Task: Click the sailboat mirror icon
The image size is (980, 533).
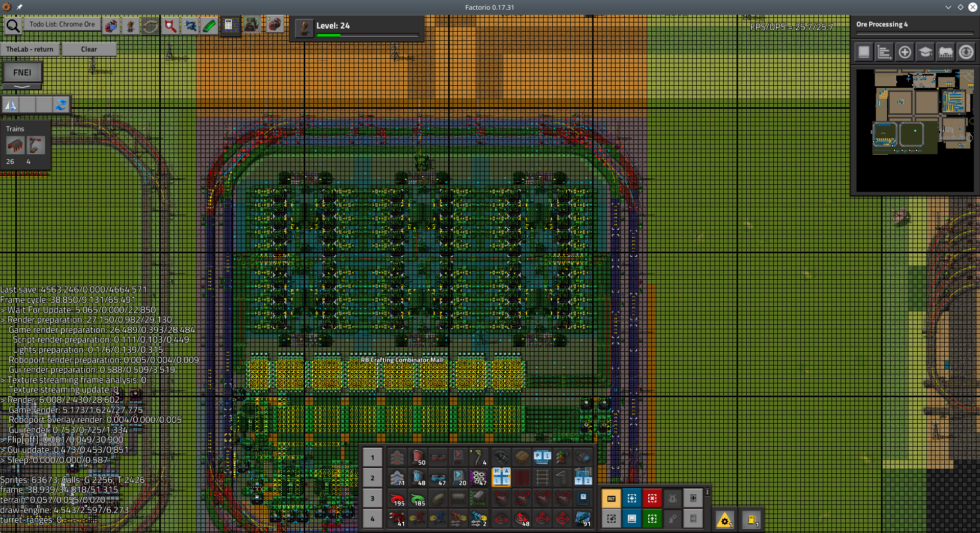Action: (11, 105)
